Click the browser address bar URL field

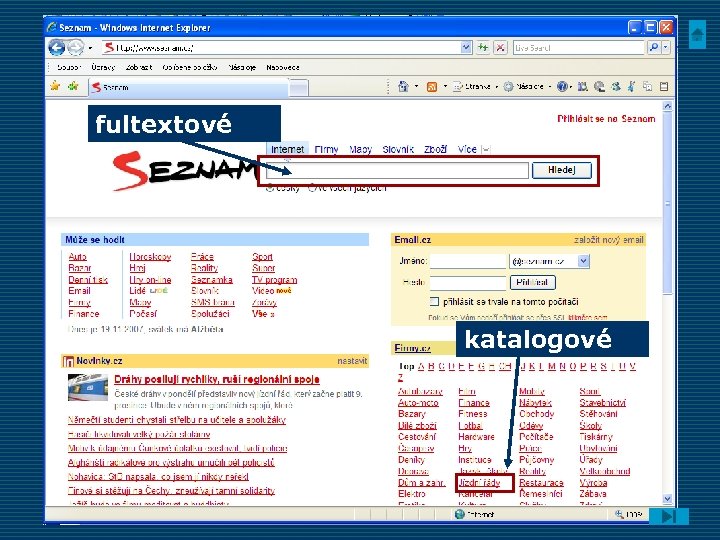281,47
